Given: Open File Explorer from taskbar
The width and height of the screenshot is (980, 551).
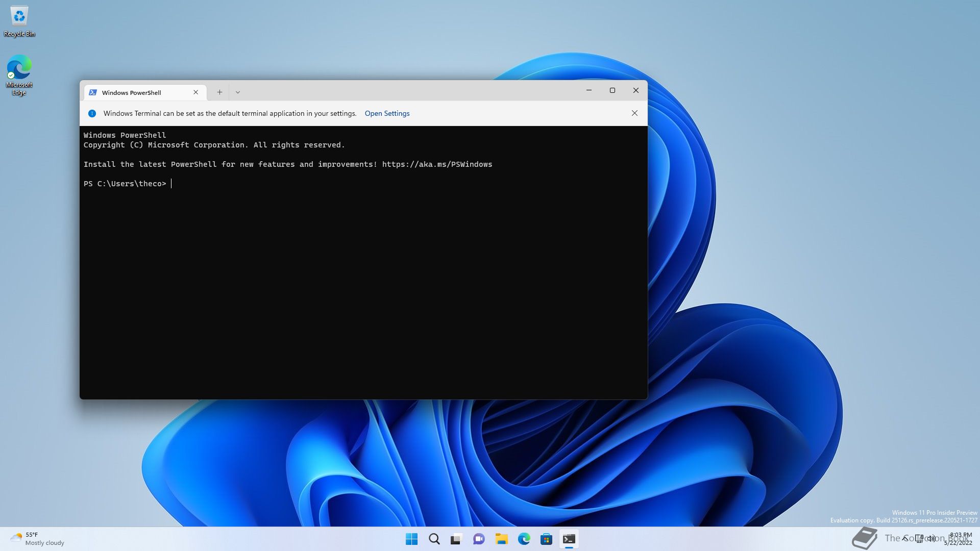Looking at the screenshot, I should tap(501, 539).
